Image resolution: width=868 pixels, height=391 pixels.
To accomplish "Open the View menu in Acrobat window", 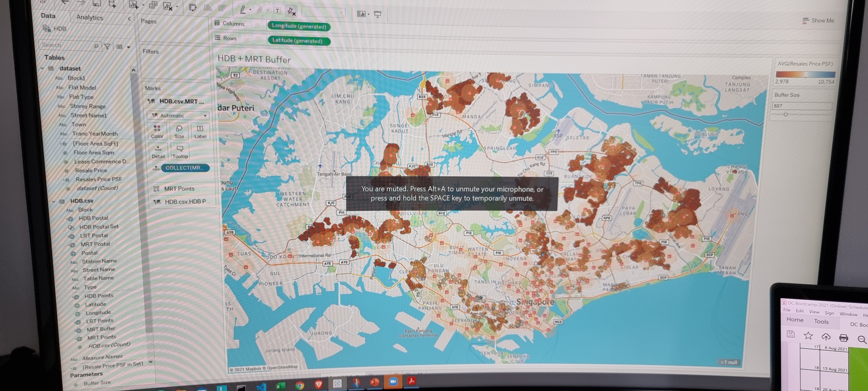I will pos(814,312).
